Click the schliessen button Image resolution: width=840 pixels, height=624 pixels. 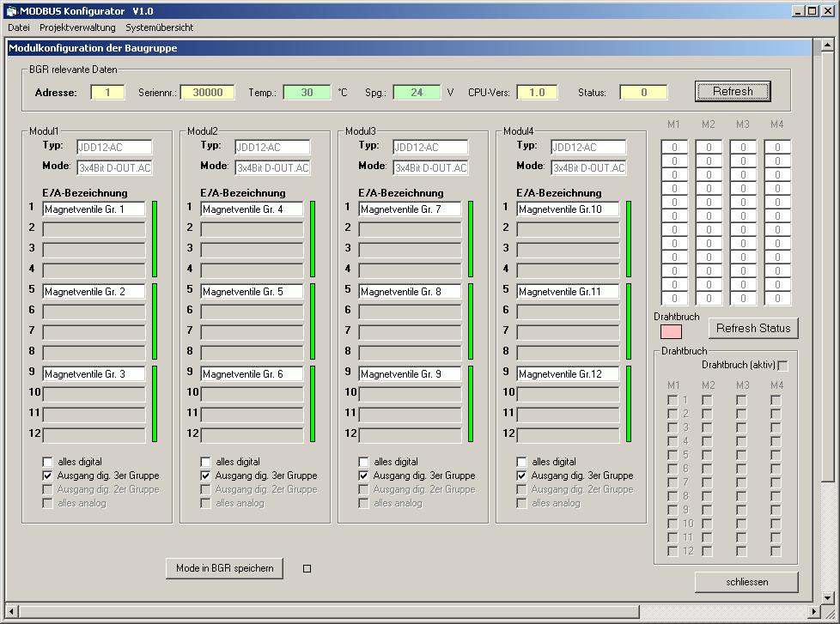click(746, 582)
